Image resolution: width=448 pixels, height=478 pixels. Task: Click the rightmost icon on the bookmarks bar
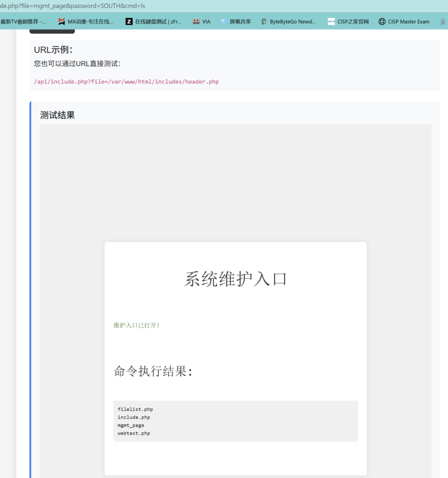(x=443, y=21)
